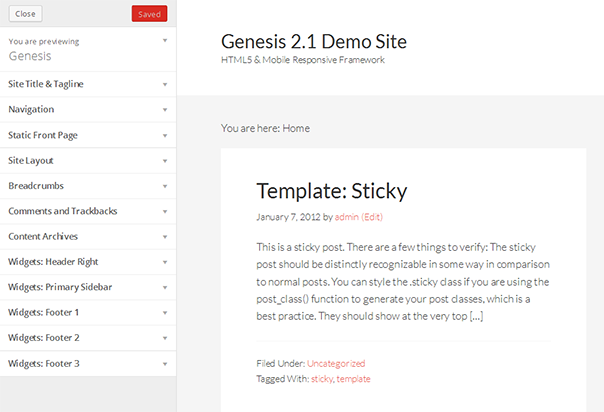This screenshot has height=412, width=604.
Task: Click the admin author link
Action: (x=347, y=217)
